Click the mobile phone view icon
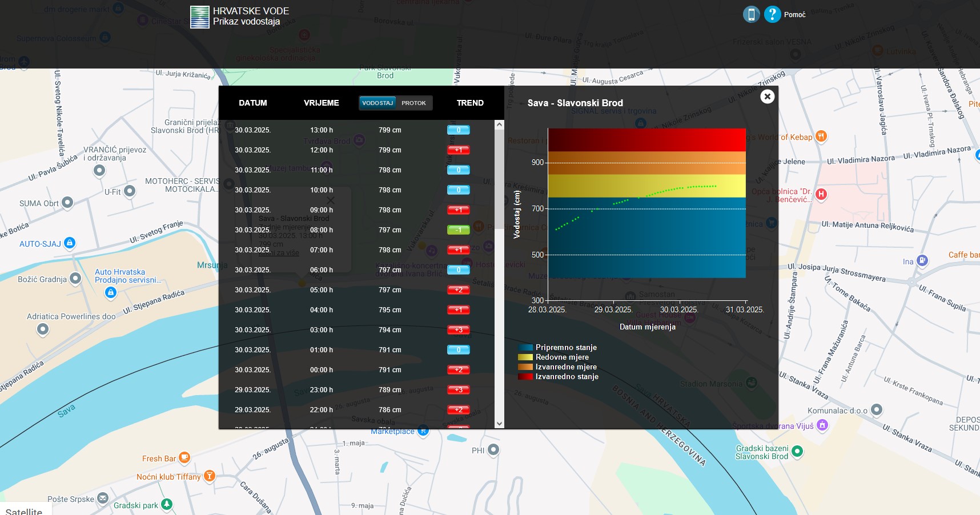The image size is (980, 515). point(751,14)
